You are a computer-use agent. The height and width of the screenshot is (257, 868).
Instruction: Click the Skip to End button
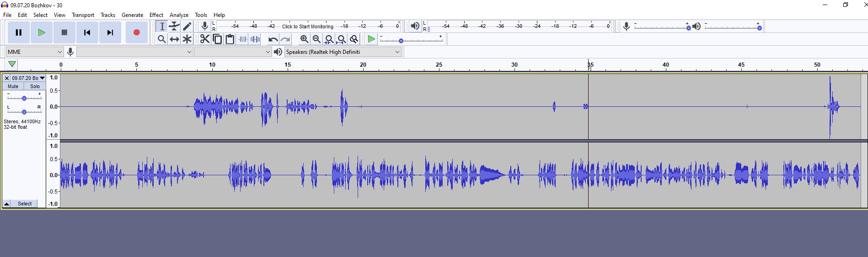tap(110, 32)
